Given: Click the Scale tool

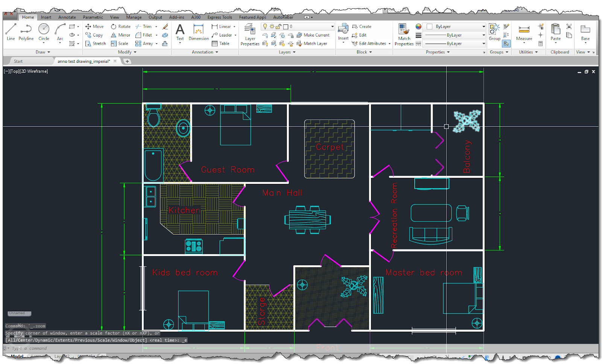Looking at the screenshot, I should click(x=119, y=44).
